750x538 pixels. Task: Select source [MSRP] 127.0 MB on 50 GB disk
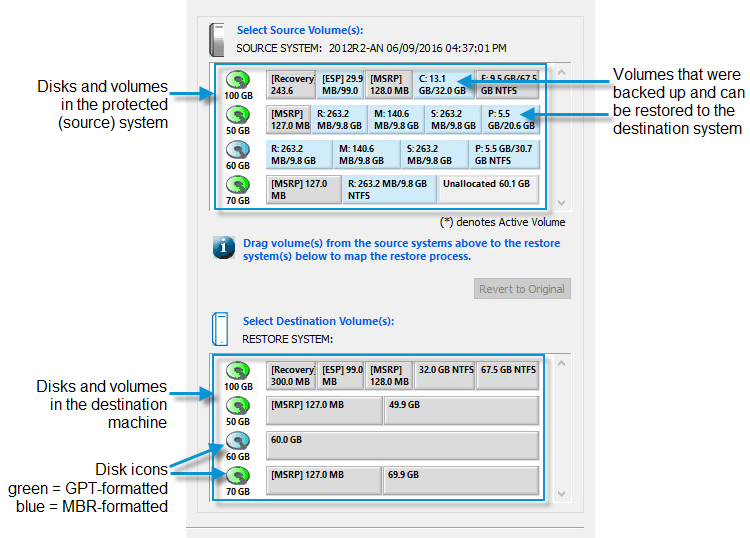tap(288, 120)
